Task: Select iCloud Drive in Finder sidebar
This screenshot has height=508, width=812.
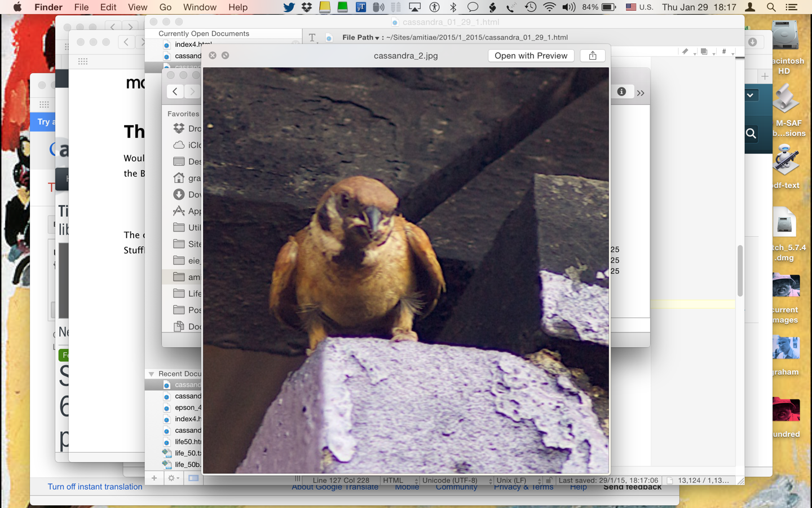Action: (x=187, y=145)
